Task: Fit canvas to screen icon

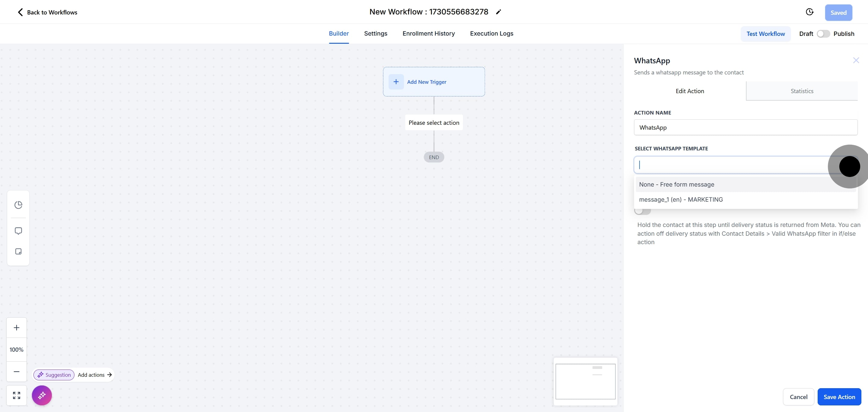Action: click(17, 395)
